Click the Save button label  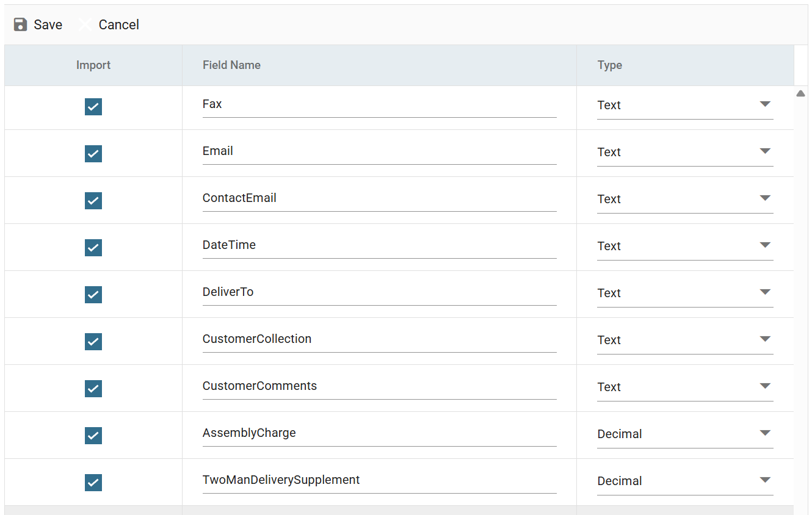[48, 24]
